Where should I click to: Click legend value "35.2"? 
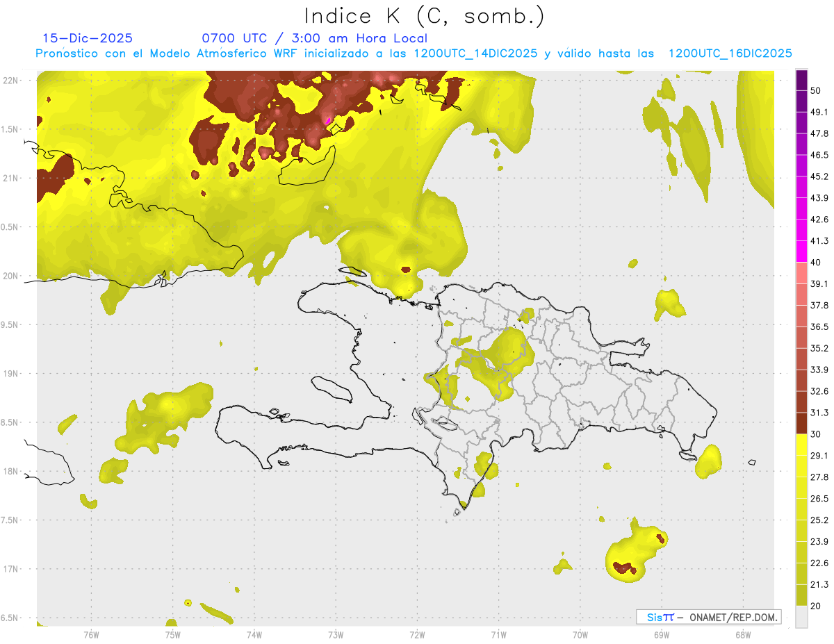tap(819, 348)
